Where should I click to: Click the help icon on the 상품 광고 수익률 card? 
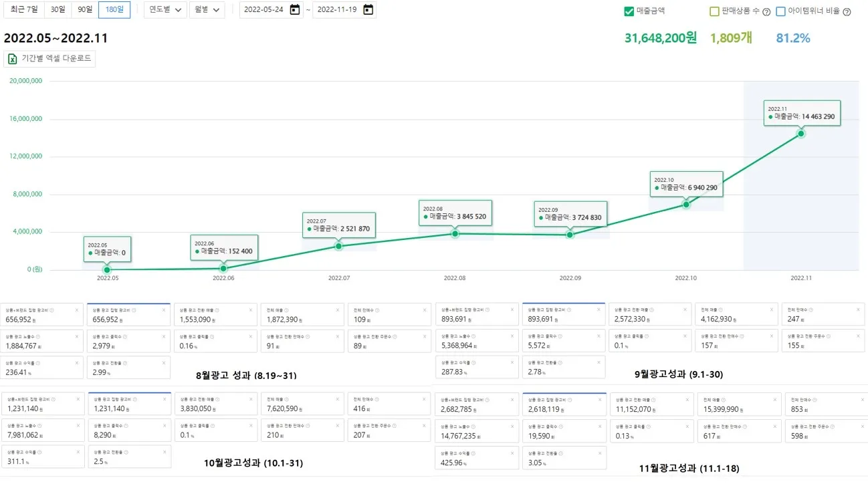click(x=39, y=363)
